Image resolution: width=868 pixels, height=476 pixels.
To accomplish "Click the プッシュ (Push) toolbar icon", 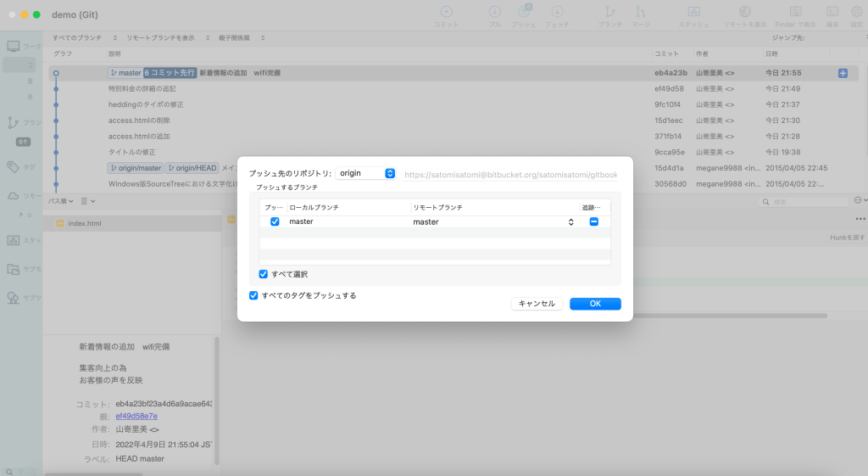I will click(524, 12).
